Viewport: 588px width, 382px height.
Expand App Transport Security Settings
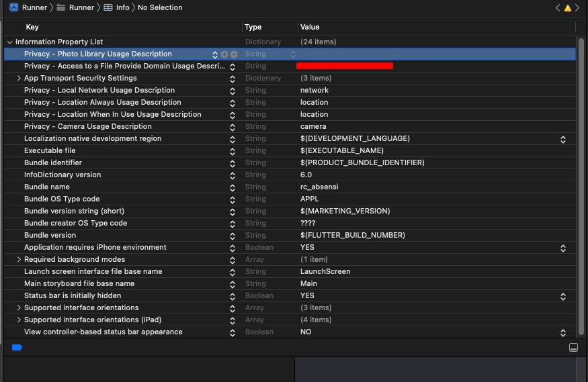(19, 79)
